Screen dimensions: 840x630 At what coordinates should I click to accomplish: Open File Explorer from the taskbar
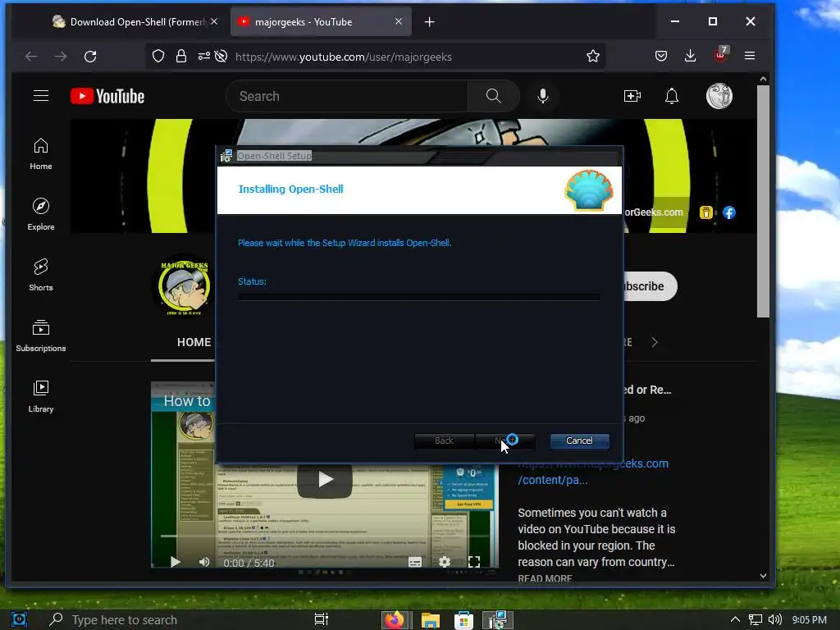[430, 620]
